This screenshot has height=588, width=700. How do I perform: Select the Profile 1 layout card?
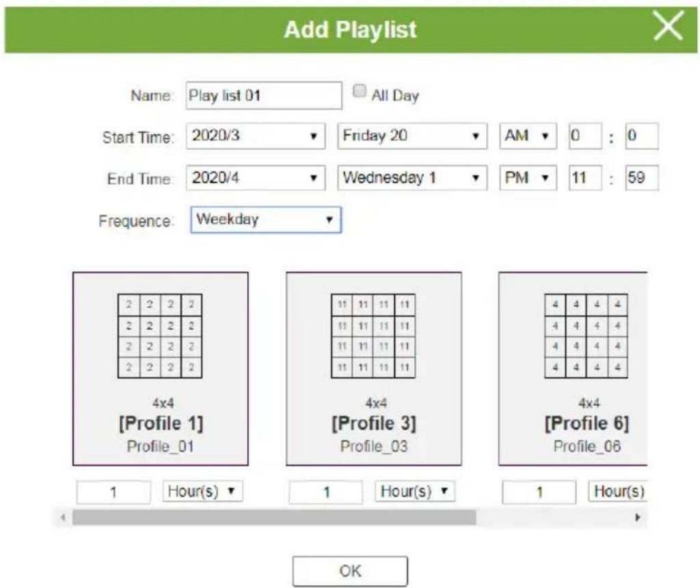pyautogui.click(x=161, y=369)
